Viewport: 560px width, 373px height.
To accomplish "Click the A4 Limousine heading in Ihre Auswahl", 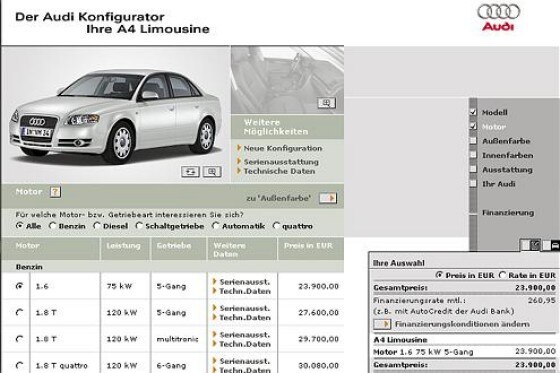I will pyautogui.click(x=400, y=340).
